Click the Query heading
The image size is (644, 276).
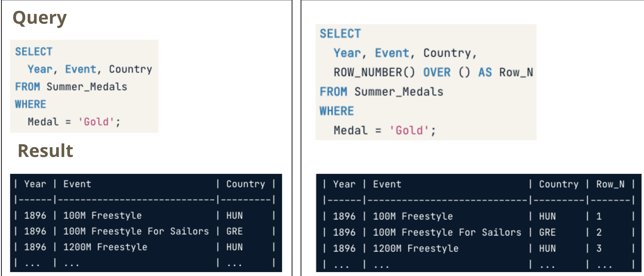point(40,18)
